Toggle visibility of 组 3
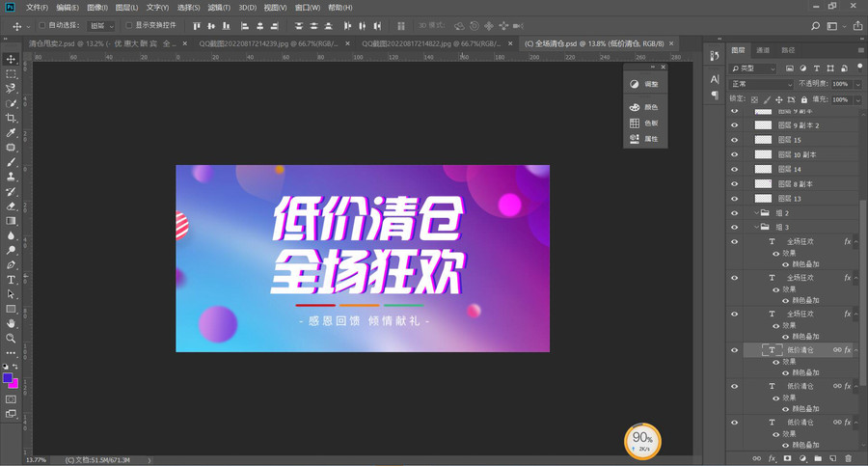Viewport: 868px width, 466px height. click(x=735, y=227)
